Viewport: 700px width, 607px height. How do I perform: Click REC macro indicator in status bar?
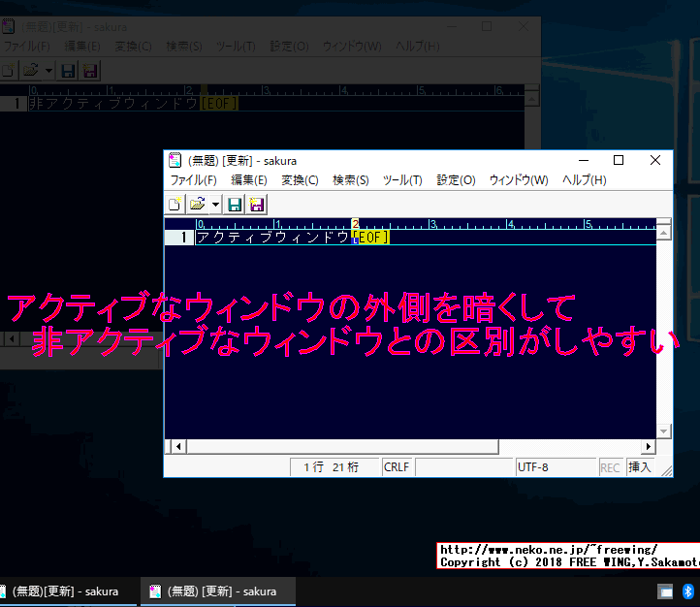tap(610, 467)
